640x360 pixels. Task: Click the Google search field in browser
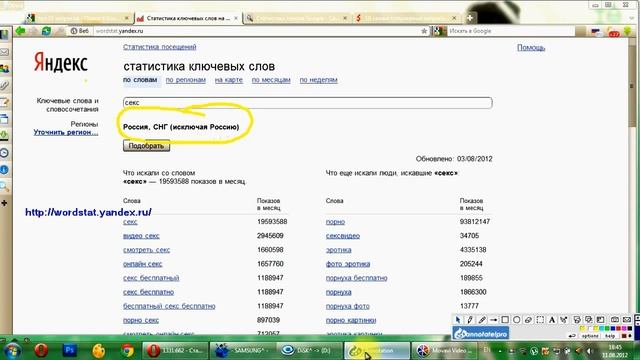(510, 31)
